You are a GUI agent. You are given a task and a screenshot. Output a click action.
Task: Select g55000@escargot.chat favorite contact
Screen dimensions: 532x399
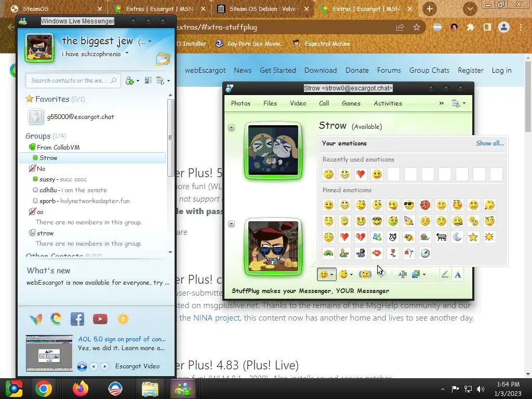pos(81,117)
